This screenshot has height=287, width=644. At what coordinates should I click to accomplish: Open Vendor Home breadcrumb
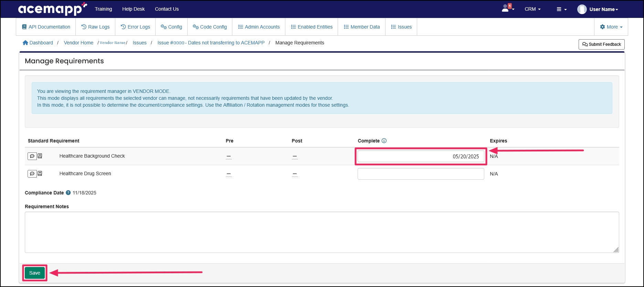point(78,43)
